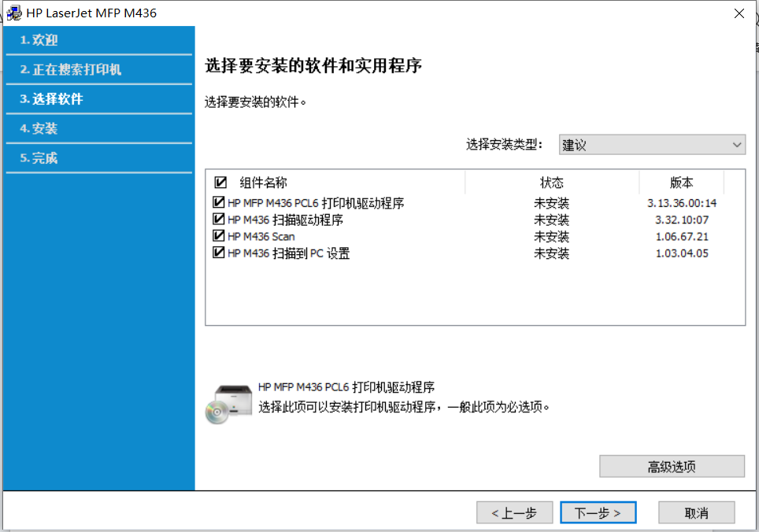Go back with the < 上一步 button
This screenshot has height=532, width=759.
[x=514, y=513]
